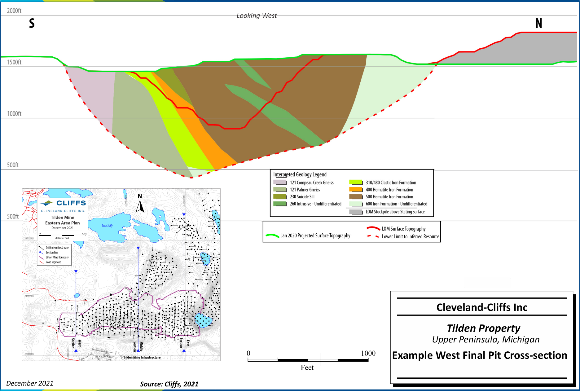Click the 121 Palmer Gneiss legend swatch
This screenshot has width=580, height=392.
[280, 190]
